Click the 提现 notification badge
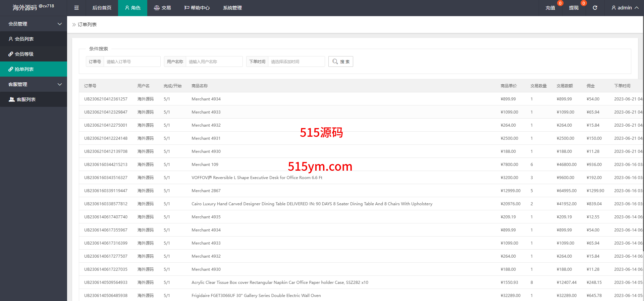Image resolution: width=644 pixels, height=301 pixels. [583, 3]
